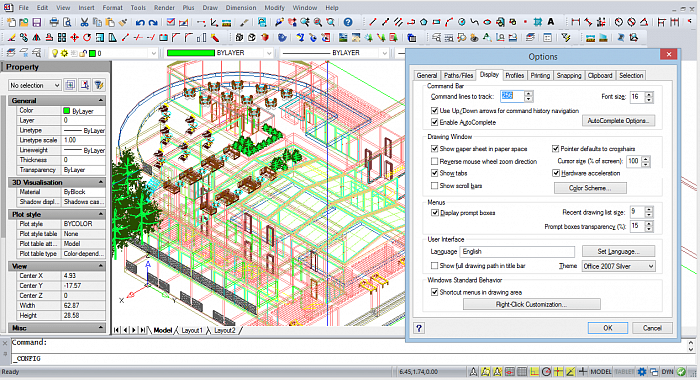Switch to the Snapping tab
Image resolution: width=700 pixels, height=380 pixels.
point(568,75)
